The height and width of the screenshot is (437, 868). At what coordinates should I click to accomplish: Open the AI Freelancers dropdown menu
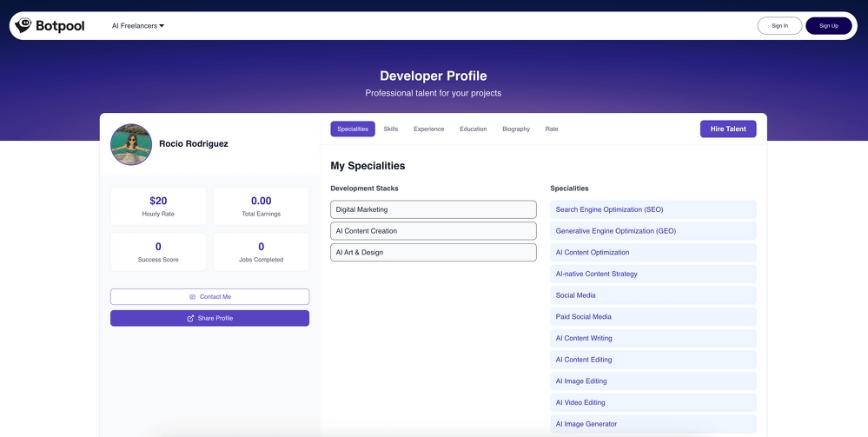click(137, 26)
